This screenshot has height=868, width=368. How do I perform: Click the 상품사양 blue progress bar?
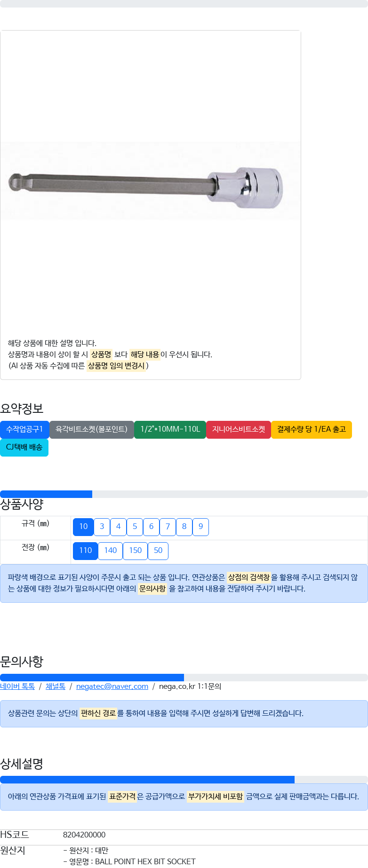point(46,494)
